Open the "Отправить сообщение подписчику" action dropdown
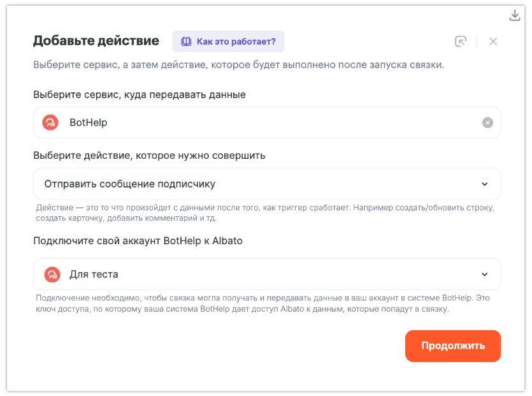The width and height of the screenshot is (532, 396). pos(255,184)
